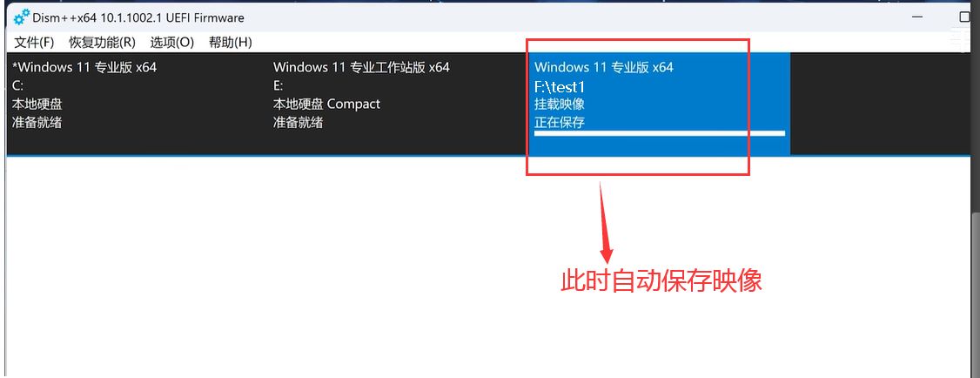Click the E: drive letter label
The width and height of the screenshot is (980, 378).
click(x=279, y=85)
